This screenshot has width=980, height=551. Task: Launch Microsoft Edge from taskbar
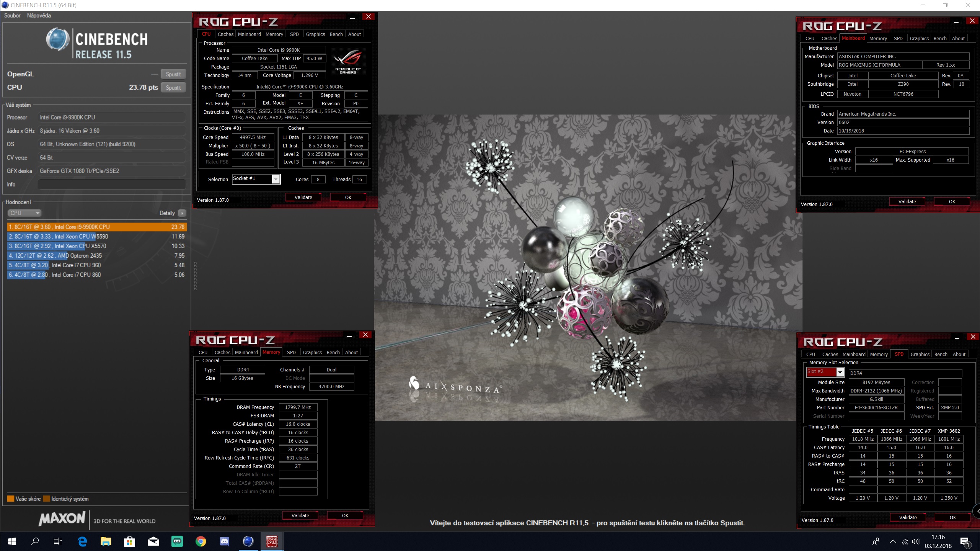click(82, 541)
